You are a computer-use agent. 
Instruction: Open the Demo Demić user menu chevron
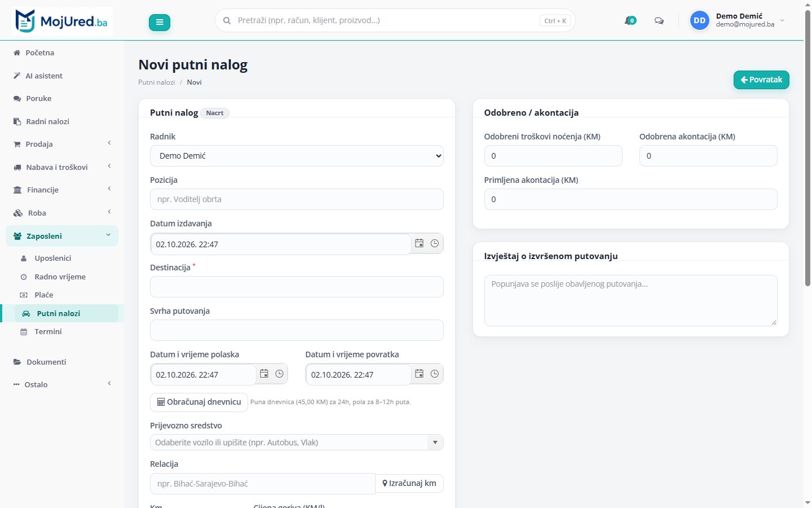point(782,20)
